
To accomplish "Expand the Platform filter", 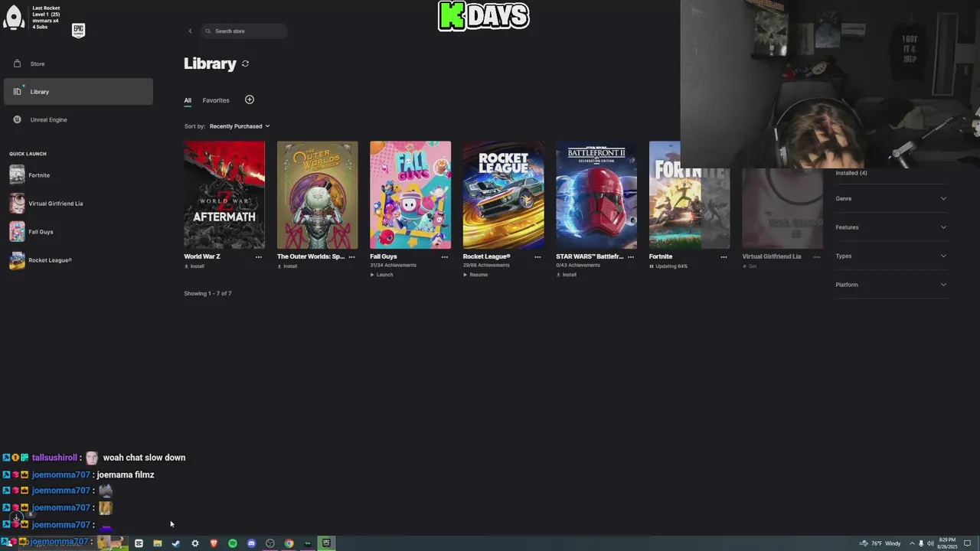I will [x=891, y=285].
